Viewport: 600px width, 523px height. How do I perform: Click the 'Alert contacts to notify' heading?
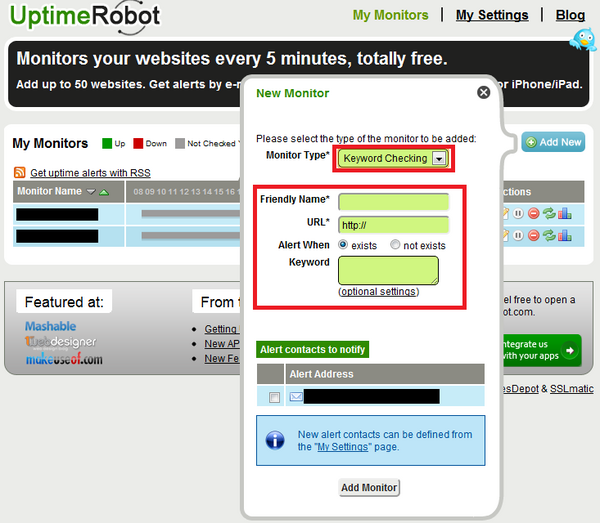coord(312,349)
